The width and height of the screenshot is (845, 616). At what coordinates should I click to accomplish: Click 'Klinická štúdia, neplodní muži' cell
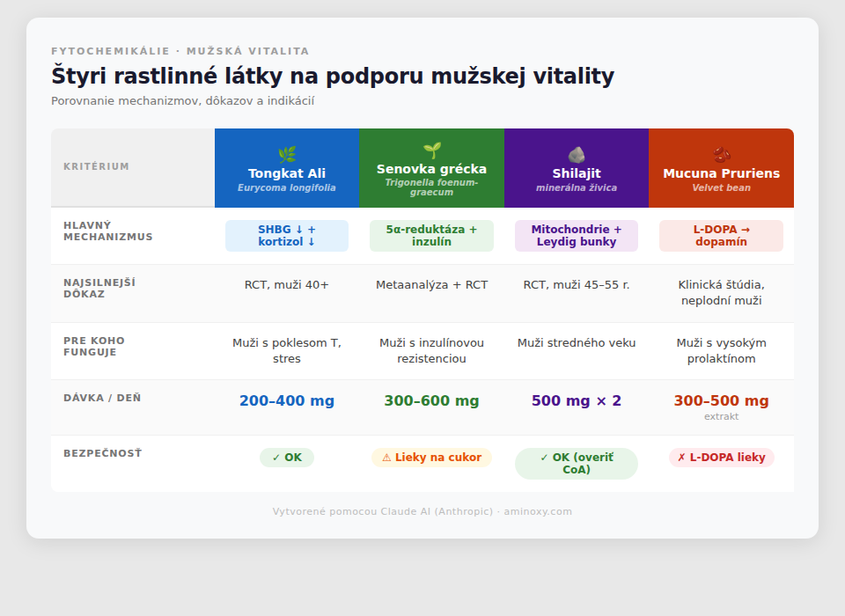click(x=722, y=293)
